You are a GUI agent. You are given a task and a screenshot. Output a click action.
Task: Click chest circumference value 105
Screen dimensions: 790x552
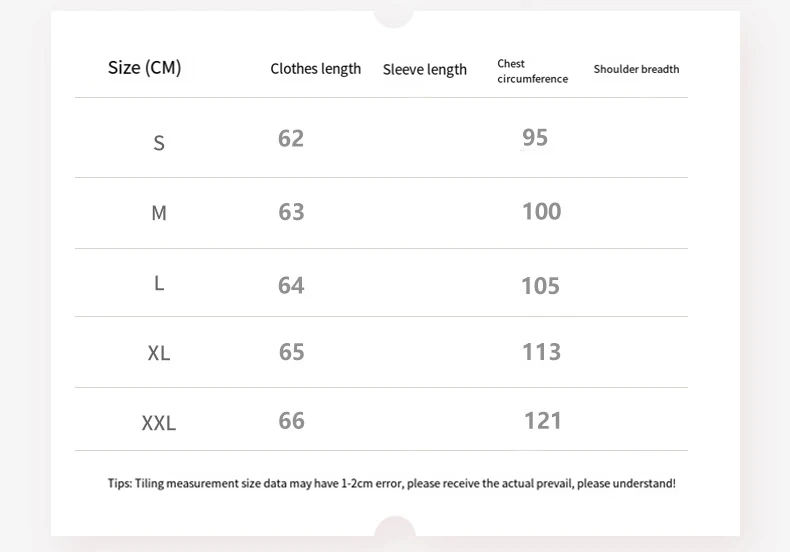(540, 286)
